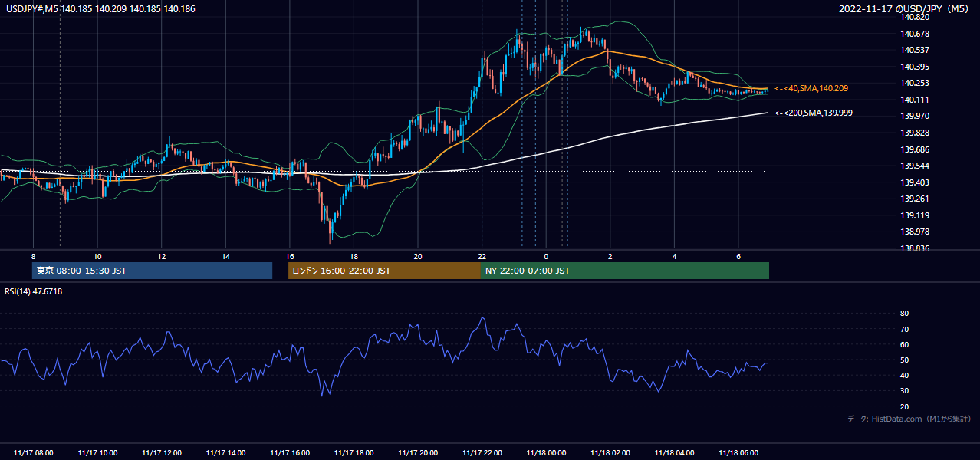Image resolution: width=980 pixels, height=460 pixels.
Task: Select the 東京 08:00-15:30 JST session bar
Action: [153, 271]
